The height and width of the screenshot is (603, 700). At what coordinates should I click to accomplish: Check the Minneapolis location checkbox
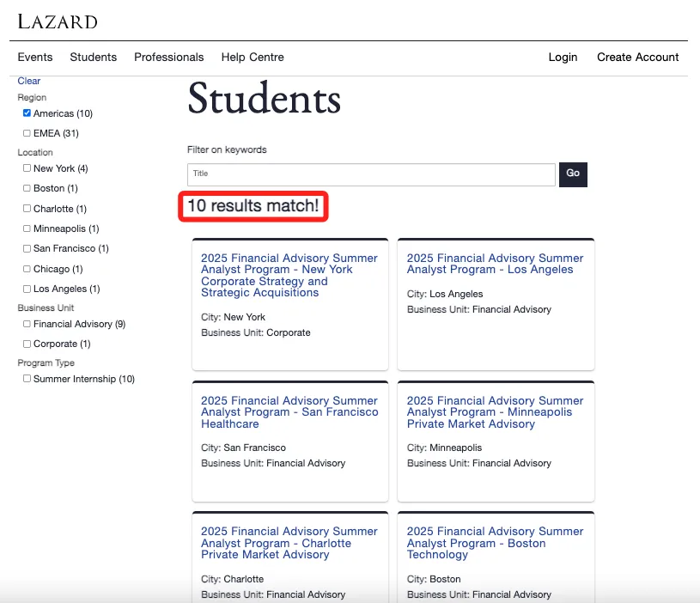pyautogui.click(x=27, y=228)
